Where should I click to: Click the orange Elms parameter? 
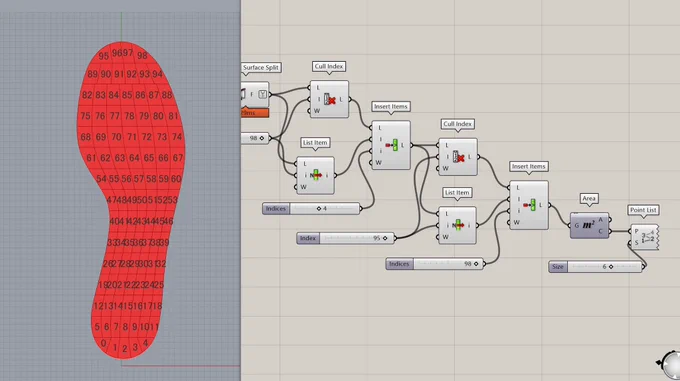(255, 113)
